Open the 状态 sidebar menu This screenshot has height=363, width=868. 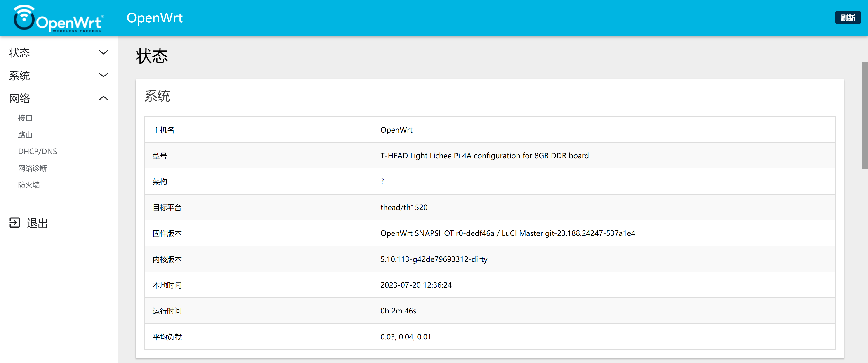pyautogui.click(x=19, y=52)
